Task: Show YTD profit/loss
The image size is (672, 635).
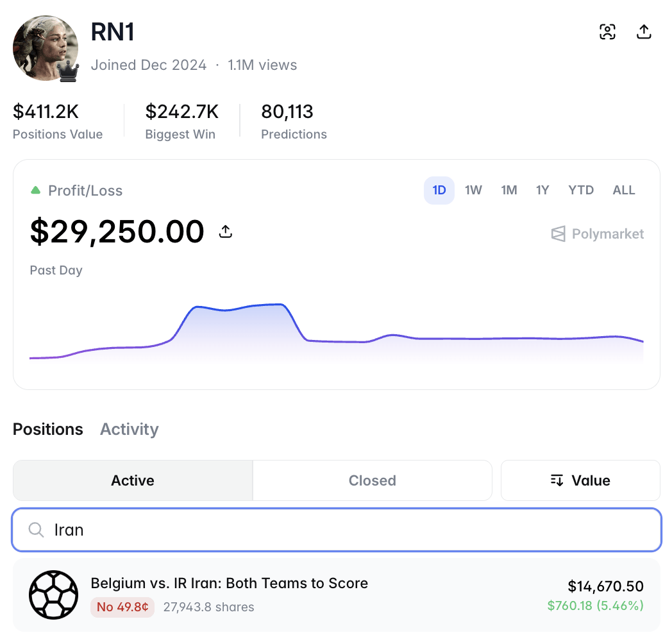Action: coord(581,190)
